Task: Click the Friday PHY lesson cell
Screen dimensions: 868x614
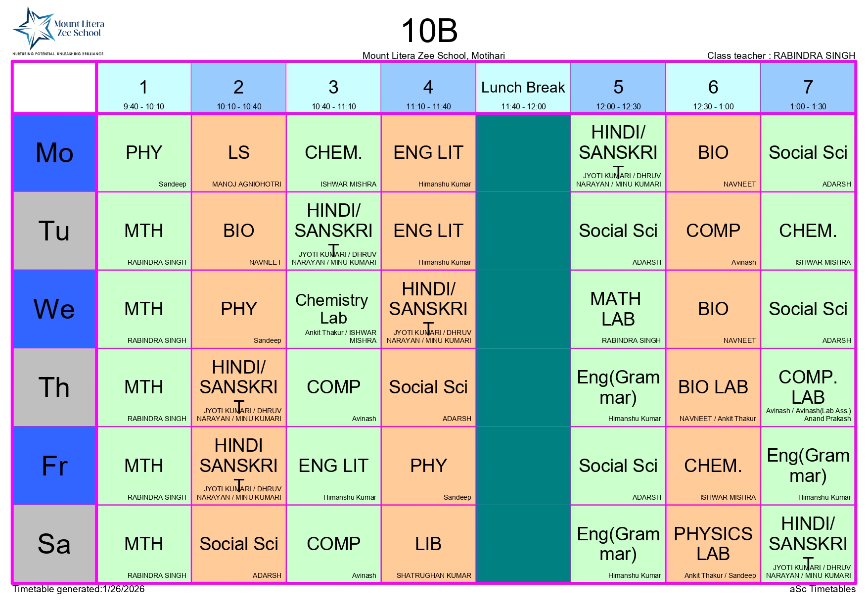Action: coord(428,466)
